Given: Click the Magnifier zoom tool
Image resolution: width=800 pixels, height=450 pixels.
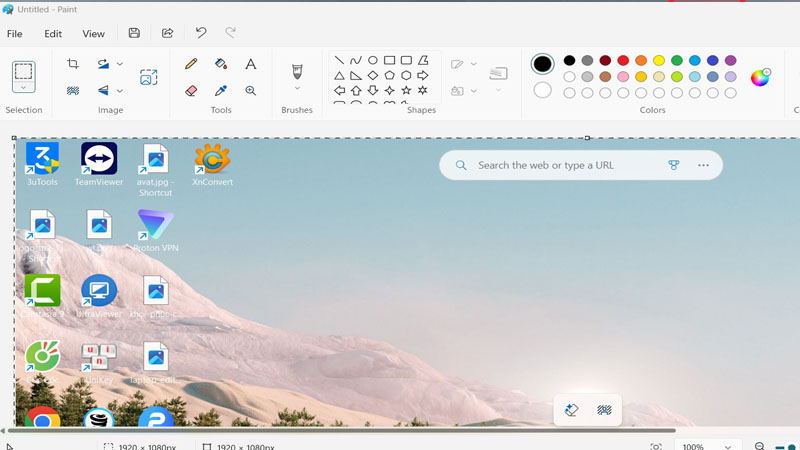Looking at the screenshot, I should [251, 90].
